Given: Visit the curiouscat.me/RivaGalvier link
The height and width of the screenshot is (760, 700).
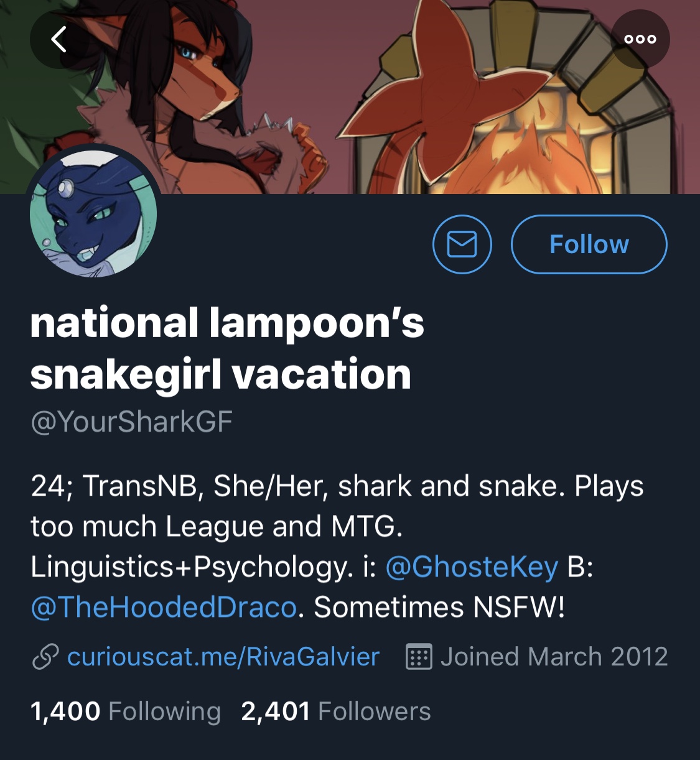Looking at the screenshot, I should pyautogui.click(x=223, y=657).
